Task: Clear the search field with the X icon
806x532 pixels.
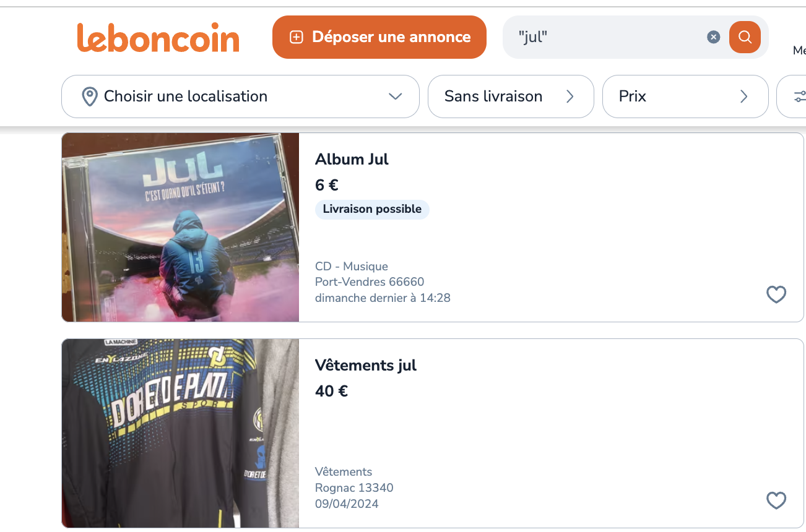Action: (x=714, y=37)
